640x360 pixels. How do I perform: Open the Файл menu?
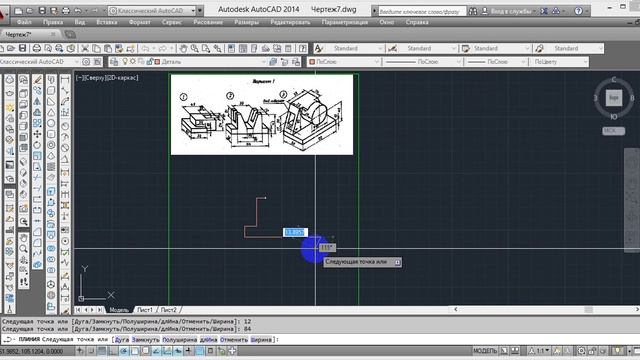click(24, 22)
